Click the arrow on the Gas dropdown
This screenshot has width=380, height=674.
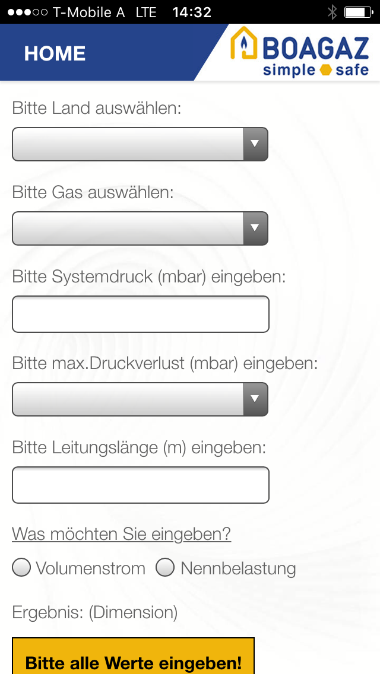click(255, 228)
